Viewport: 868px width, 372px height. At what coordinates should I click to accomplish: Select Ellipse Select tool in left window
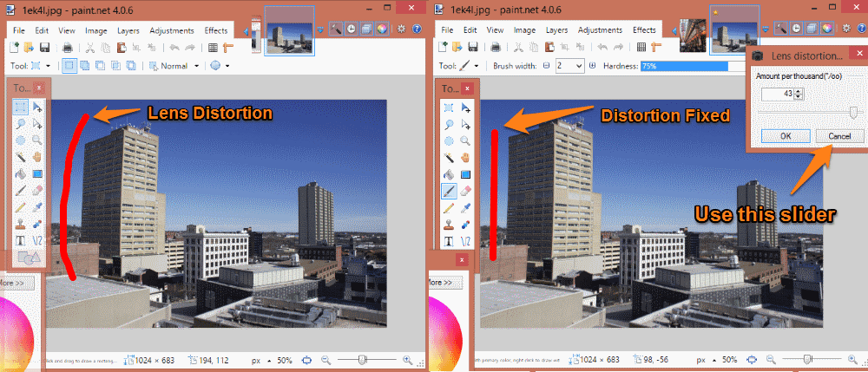pyautogui.click(x=21, y=140)
